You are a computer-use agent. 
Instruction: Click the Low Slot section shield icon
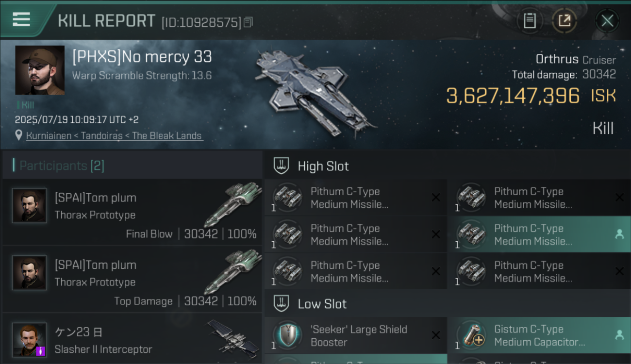point(282,304)
